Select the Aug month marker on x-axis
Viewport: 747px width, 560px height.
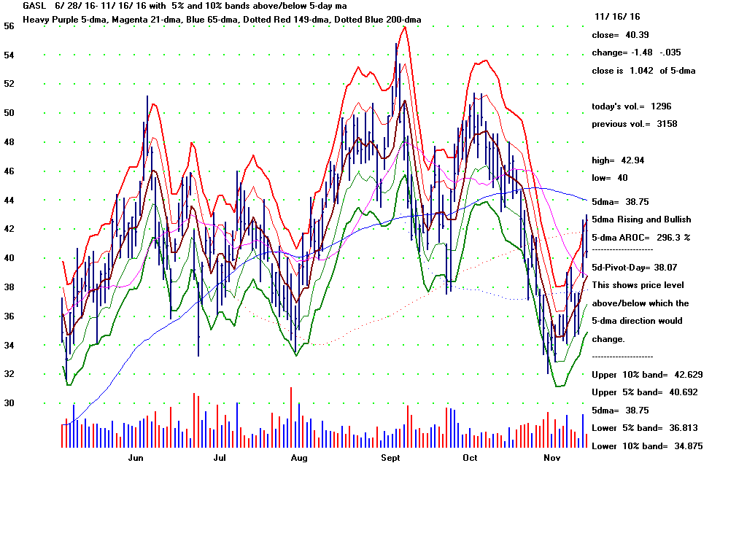point(298,458)
